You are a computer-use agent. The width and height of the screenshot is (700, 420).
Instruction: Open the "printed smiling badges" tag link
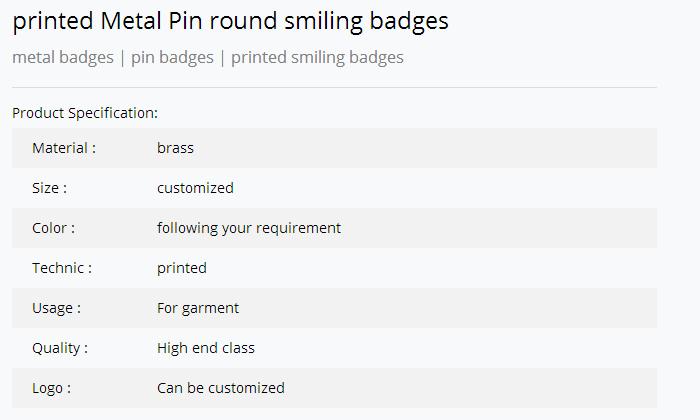pos(317,57)
